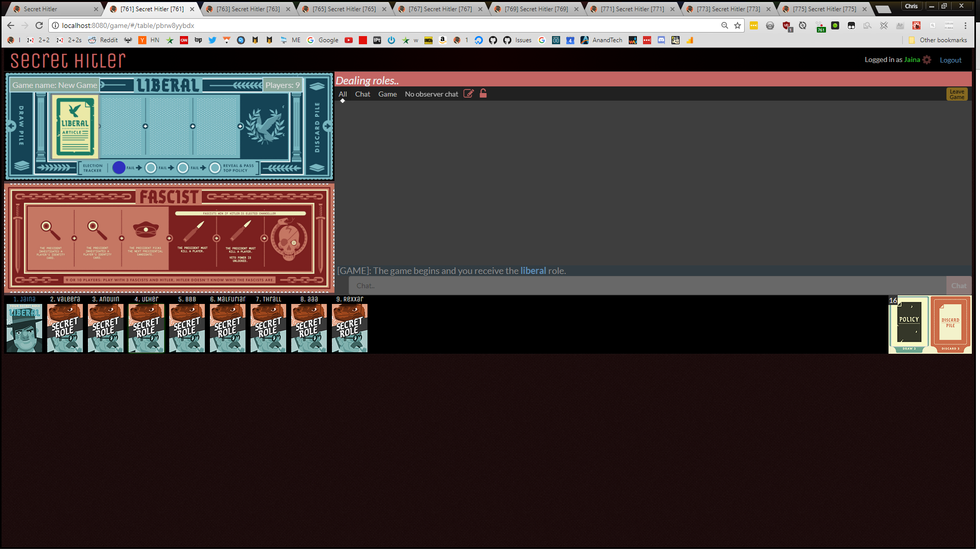Open the Chrome three-dot menu
Screen dimensions: 980x553
tap(965, 25)
